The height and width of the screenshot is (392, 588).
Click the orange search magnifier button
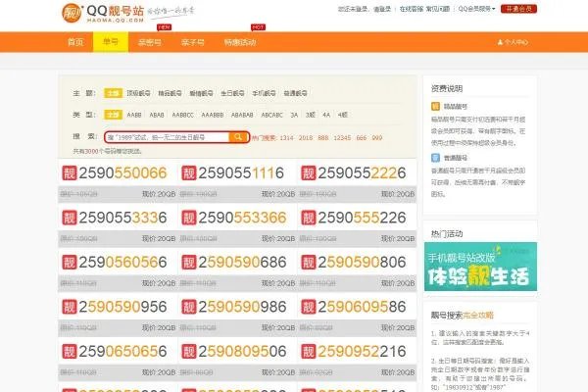click(x=238, y=137)
